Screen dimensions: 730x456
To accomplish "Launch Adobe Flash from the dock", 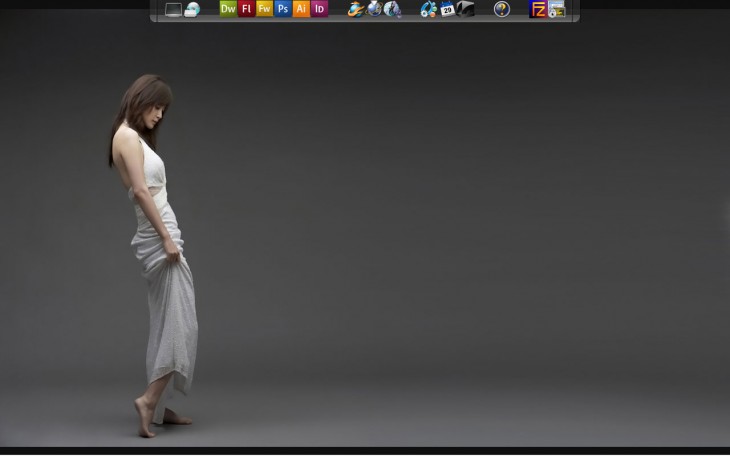I will (246, 9).
